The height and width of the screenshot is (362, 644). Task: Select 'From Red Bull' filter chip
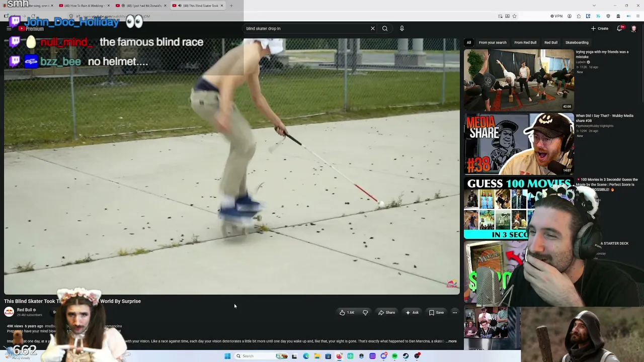[x=525, y=43]
